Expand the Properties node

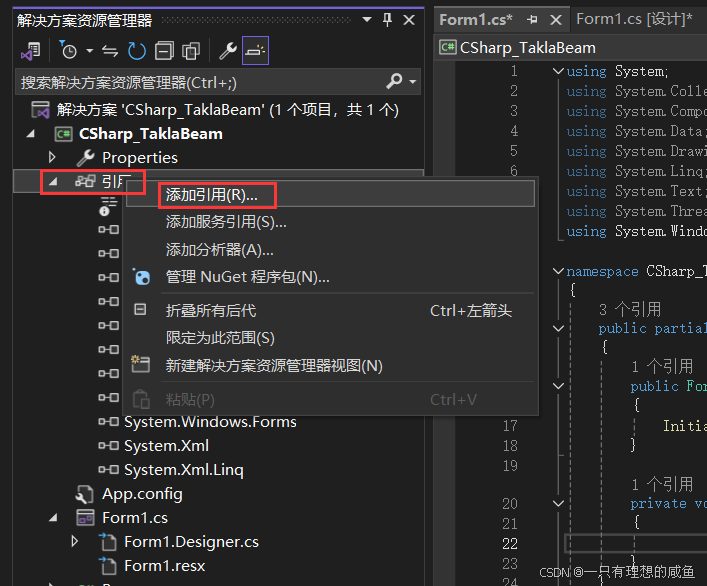click(52, 157)
